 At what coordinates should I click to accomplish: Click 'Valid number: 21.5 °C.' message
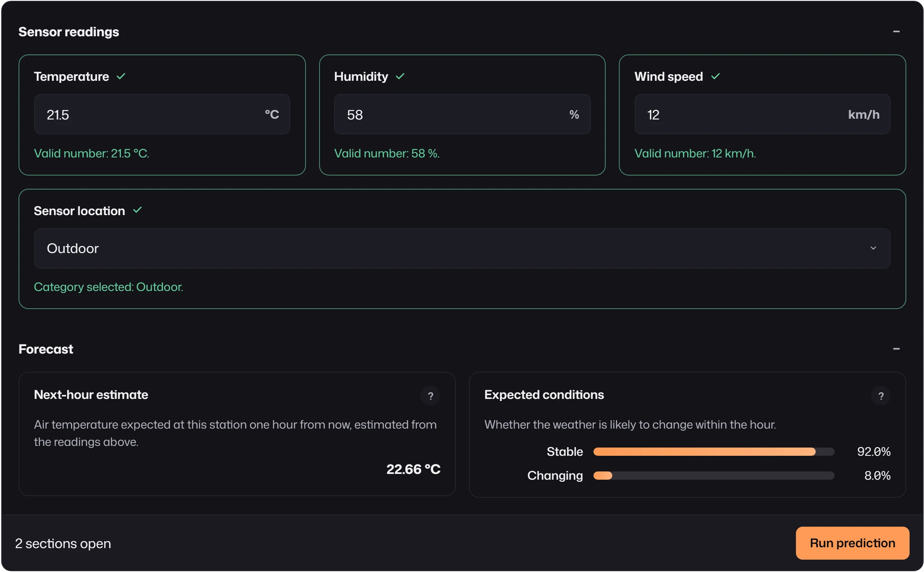tap(91, 153)
